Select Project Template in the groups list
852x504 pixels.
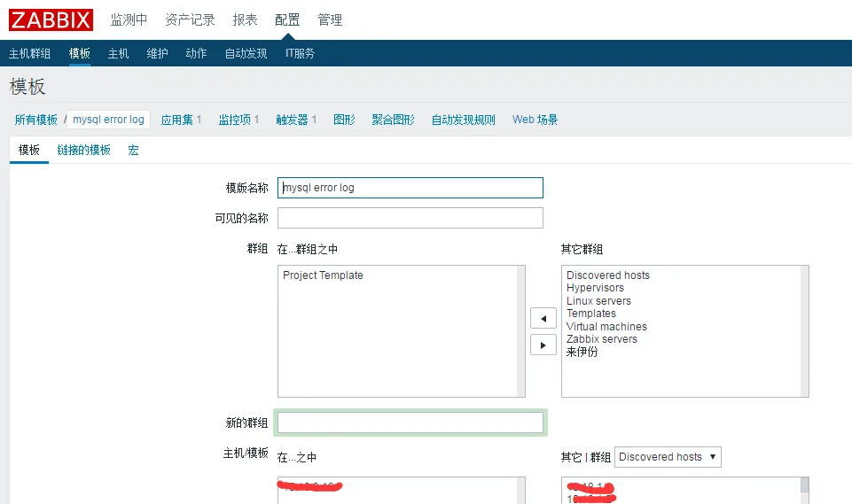323,275
